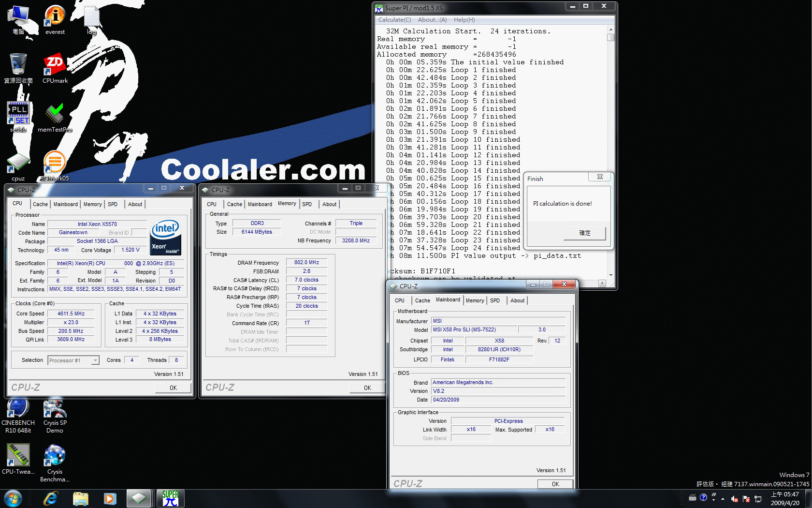The width and height of the screenshot is (812, 508).
Task: Open the Computer desktop icon
Action: pyautogui.click(x=18, y=20)
